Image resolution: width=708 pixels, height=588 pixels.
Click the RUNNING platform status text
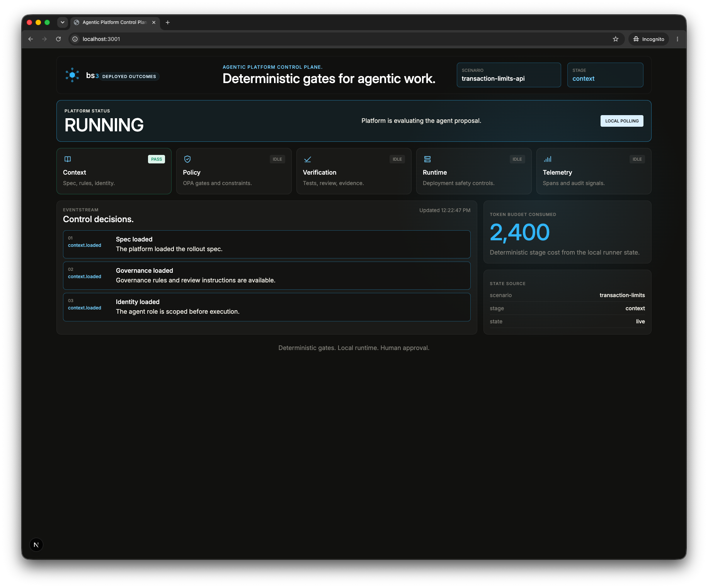(x=104, y=125)
